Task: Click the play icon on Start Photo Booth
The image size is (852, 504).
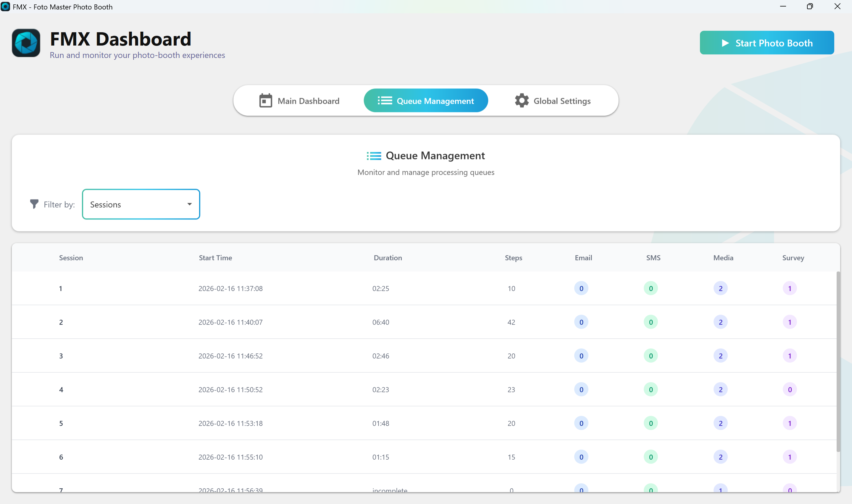Action: 725,43
